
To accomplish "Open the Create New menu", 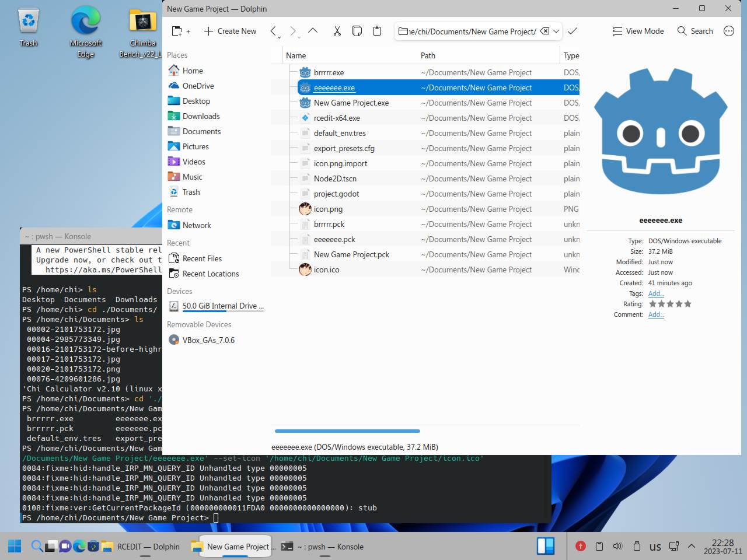I will (x=230, y=32).
